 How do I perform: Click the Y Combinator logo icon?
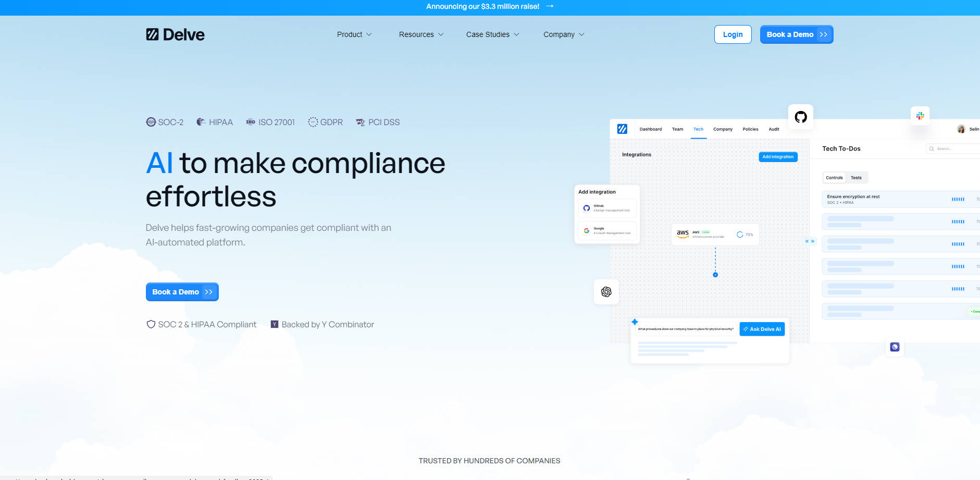point(275,324)
